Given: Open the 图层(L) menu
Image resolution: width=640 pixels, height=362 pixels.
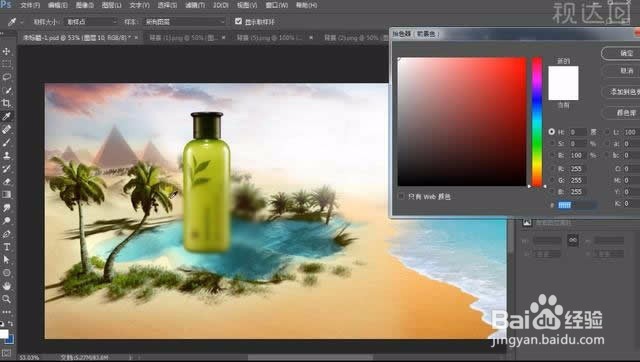Looking at the screenshot, I should coord(111,5).
